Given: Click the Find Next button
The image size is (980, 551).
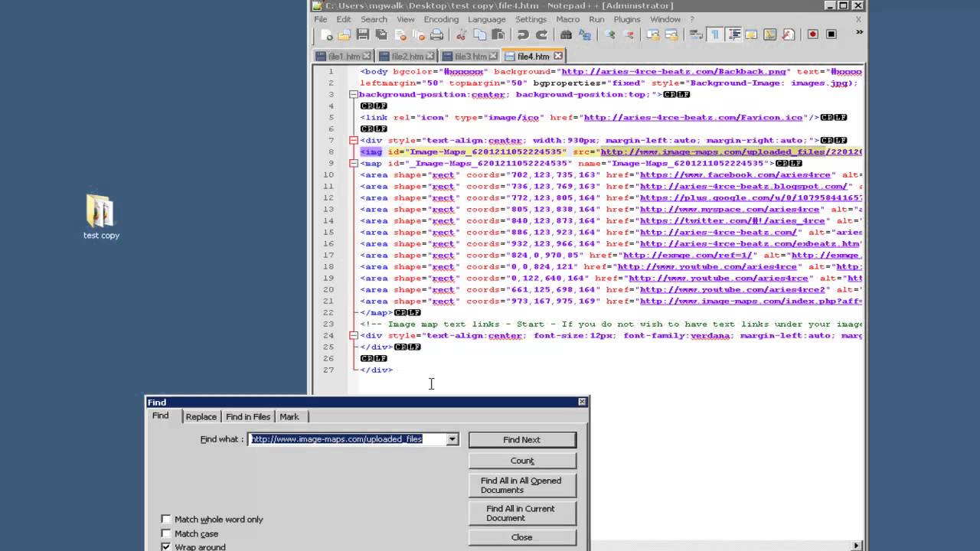Looking at the screenshot, I should (x=522, y=440).
